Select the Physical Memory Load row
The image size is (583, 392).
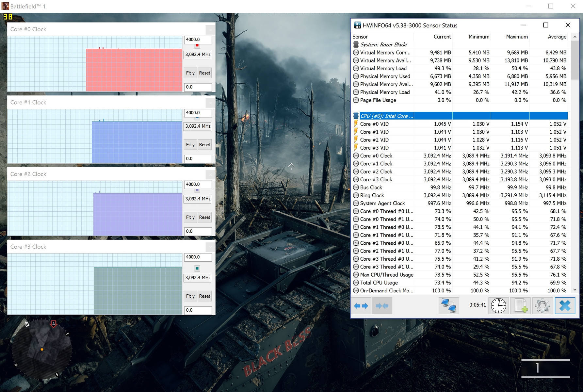(460, 92)
